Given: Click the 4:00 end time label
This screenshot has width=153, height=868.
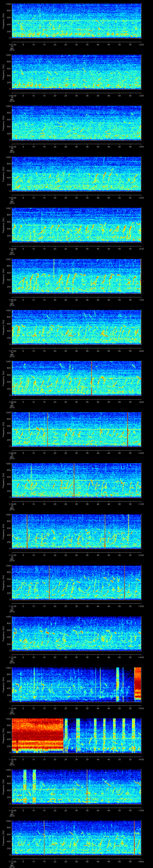Looking at the screenshot, I should (x=141, y=147).
